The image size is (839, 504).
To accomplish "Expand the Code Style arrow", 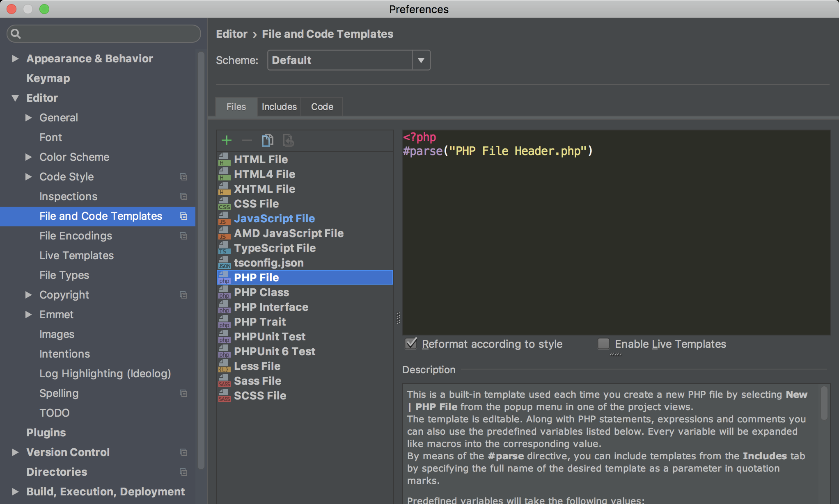I will click(x=28, y=177).
